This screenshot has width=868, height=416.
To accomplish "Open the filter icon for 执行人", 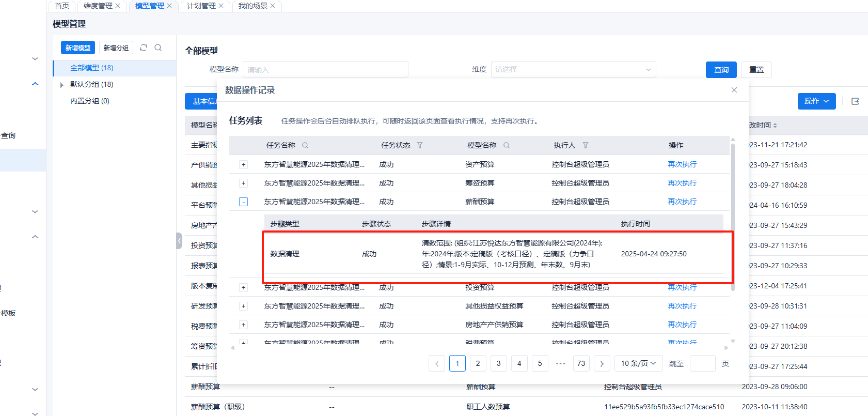I will [x=586, y=145].
